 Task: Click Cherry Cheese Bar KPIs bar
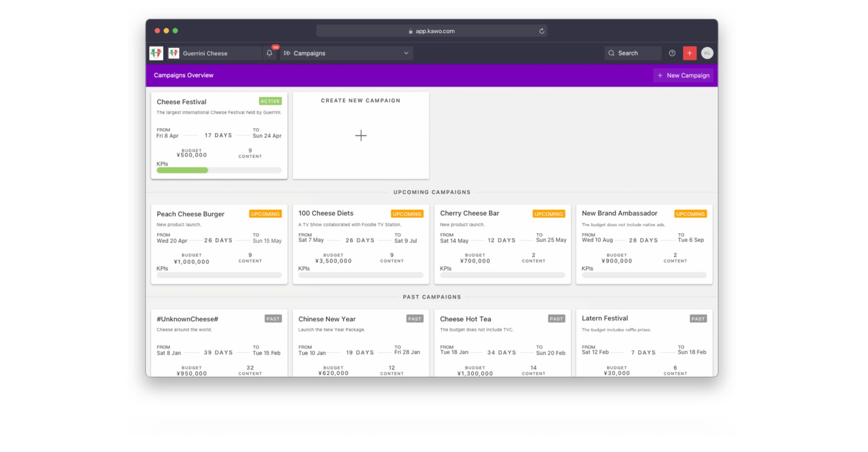(503, 275)
